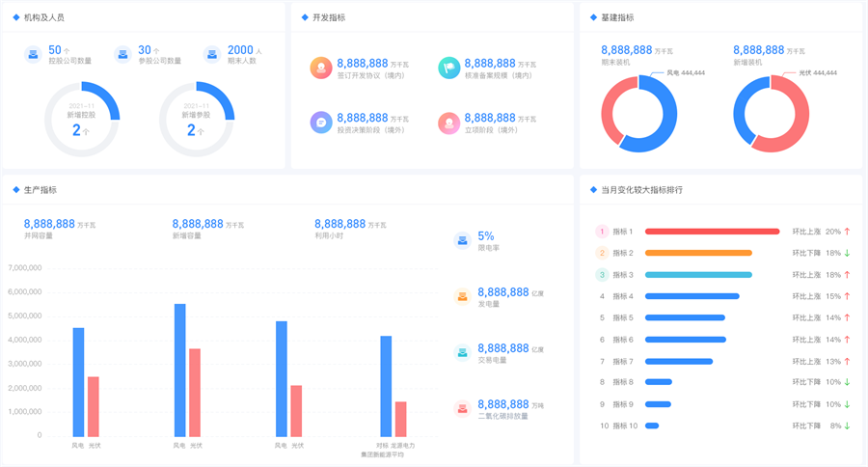Viewport: 868px width, 467px height.
Task: Click the orange 签订开发协议 (境内) icon
Action: pos(321,68)
